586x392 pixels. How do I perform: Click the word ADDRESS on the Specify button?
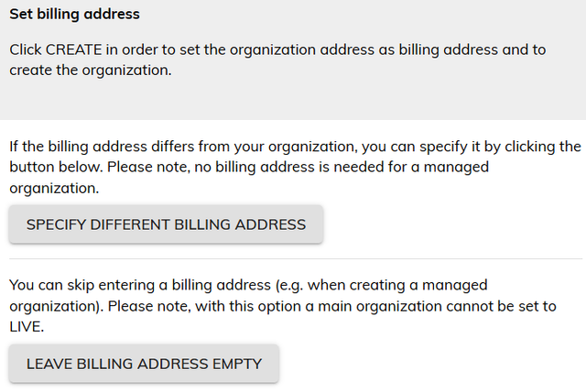pos(272,224)
